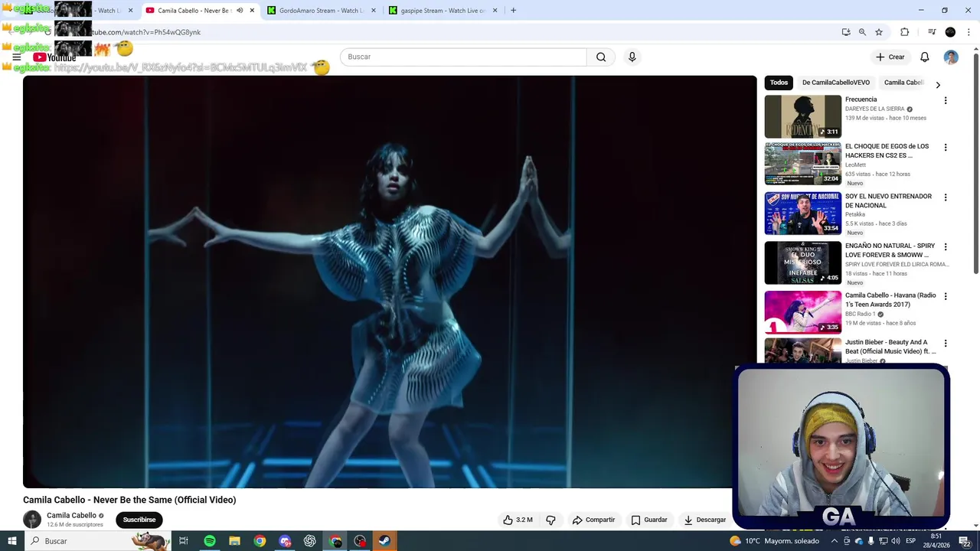Open YouTube notifications bell
This screenshot has width=980, height=551.
(924, 57)
